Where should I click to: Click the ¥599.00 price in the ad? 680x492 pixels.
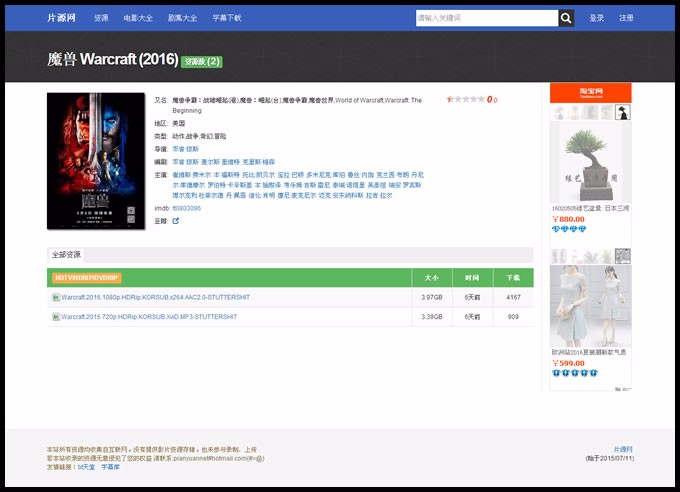click(x=569, y=363)
